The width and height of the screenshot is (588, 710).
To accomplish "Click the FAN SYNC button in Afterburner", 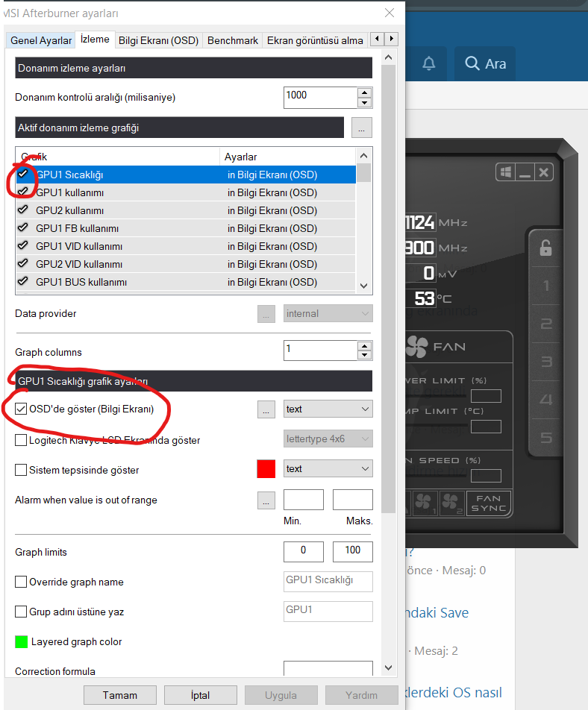I will coord(488,503).
